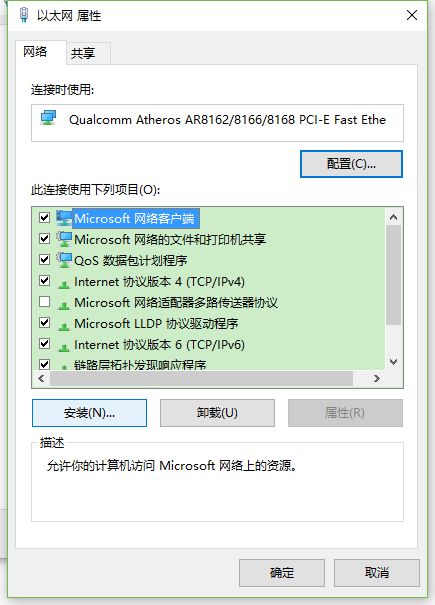435x605 pixels.
Task: Click the 以太网 title bar icon
Action: [x=24, y=15]
